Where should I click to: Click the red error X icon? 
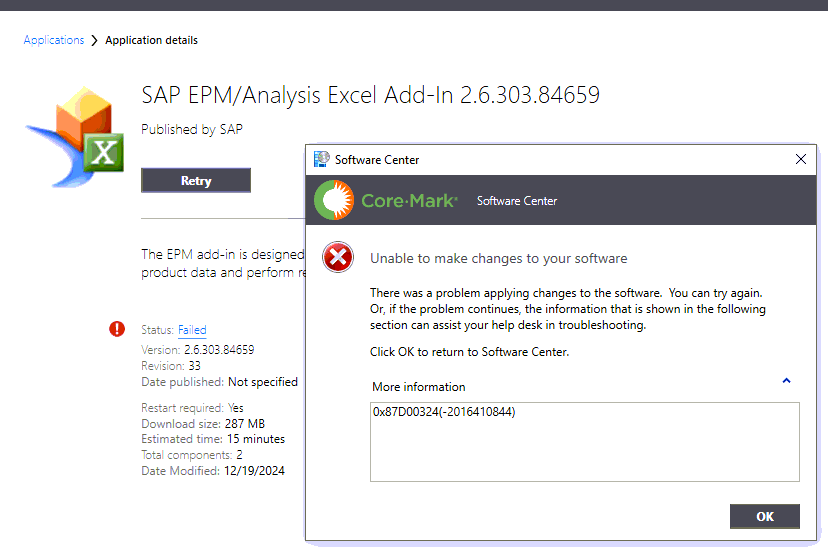click(x=338, y=257)
